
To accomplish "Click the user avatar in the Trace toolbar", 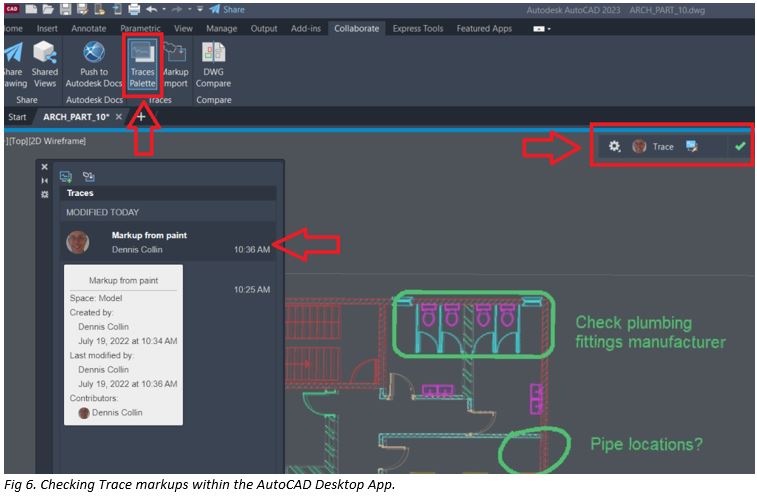I will point(639,146).
